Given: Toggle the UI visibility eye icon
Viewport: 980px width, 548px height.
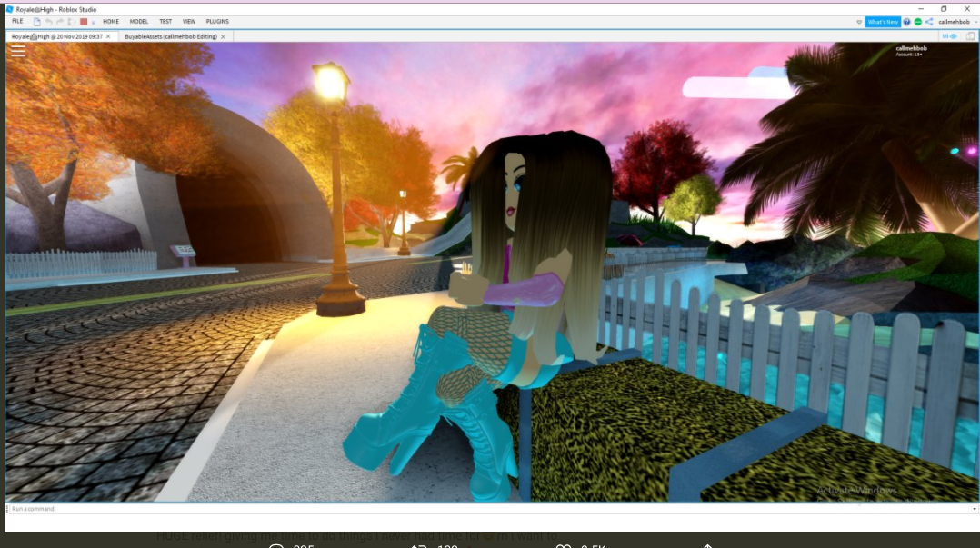Looking at the screenshot, I should tap(949, 36).
